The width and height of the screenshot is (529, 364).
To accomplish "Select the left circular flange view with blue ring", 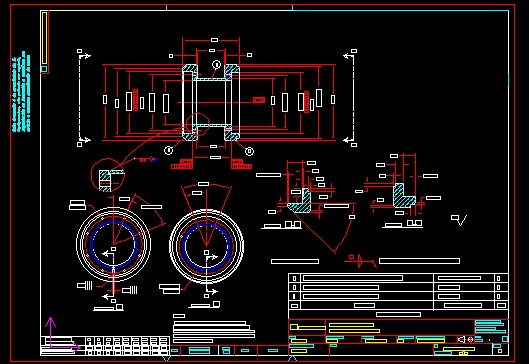I will [x=113, y=244].
